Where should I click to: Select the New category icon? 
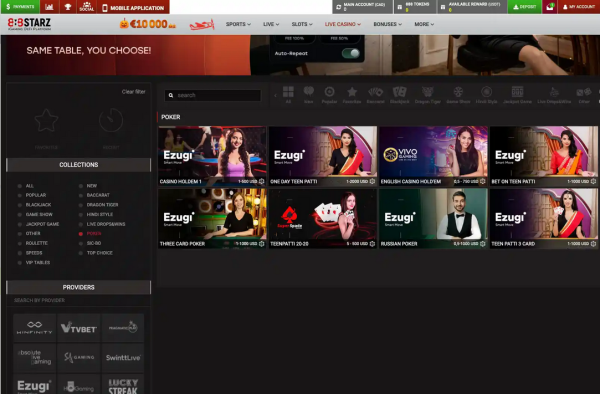point(308,95)
